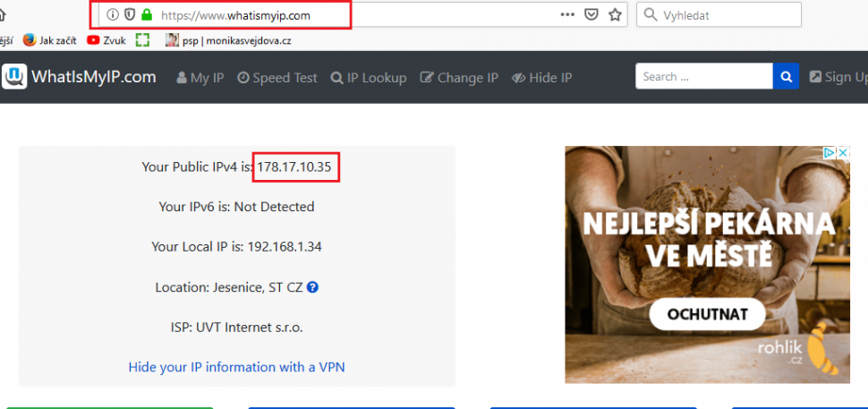Open IP Lookup in navigation bar
This screenshot has height=409, width=868.
point(369,78)
